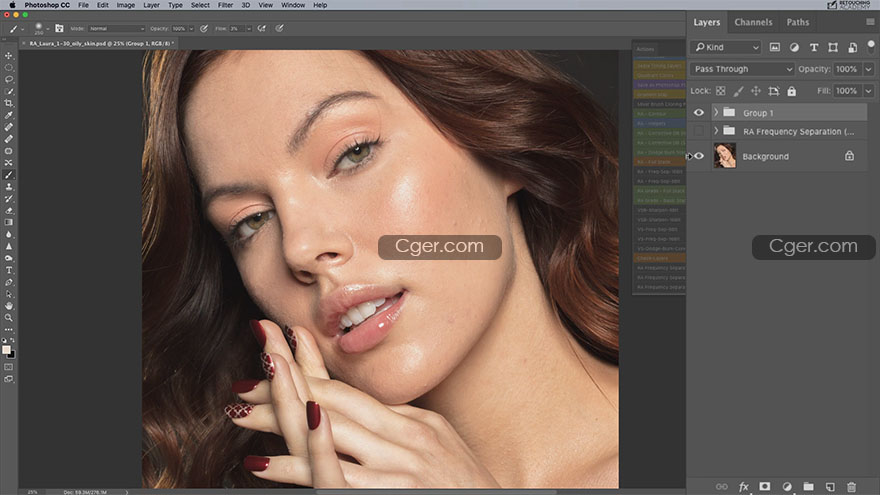
Task: Open Pass Through blend mode dropdown
Action: [742, 69]
